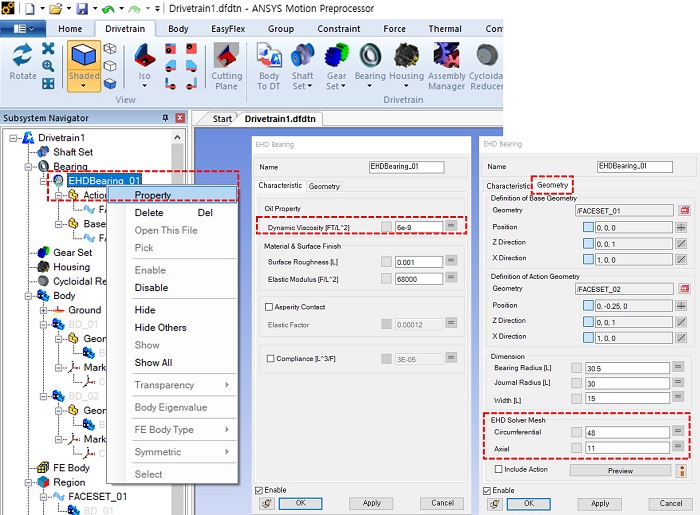Switch to the Geometry tab in right dialog
This screenshot has width=700, height=515.
click(x=552, y=185)
